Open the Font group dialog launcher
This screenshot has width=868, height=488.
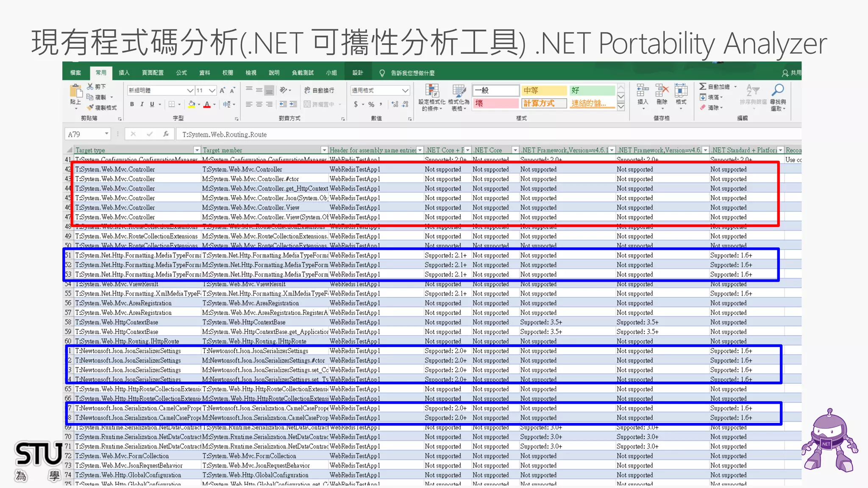pyautogui.click(x=236, y=119)
